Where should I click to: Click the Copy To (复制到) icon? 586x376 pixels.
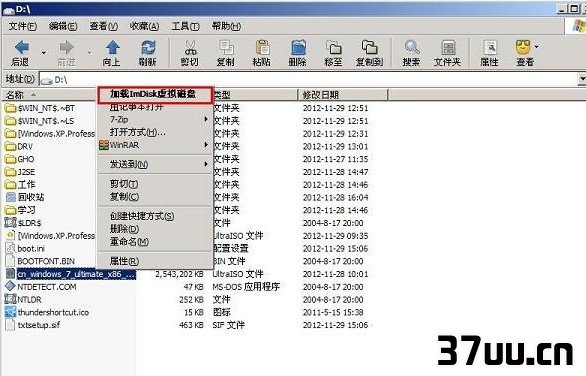click(369, 47)
